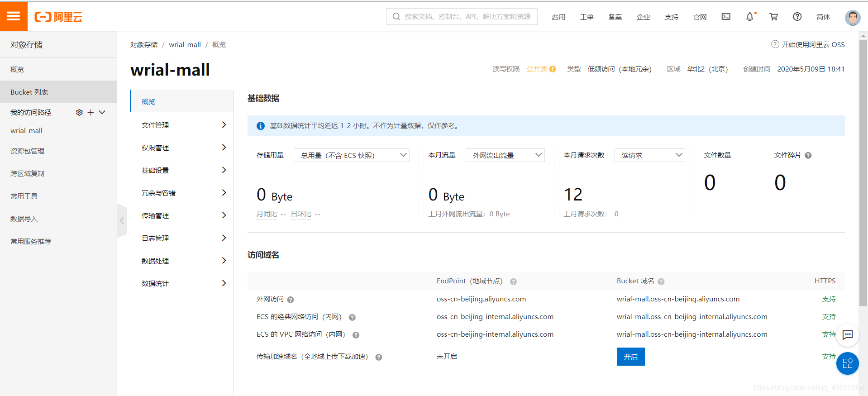868x396 pixels.
Task: Open the shopping cart icon
Action: pos(773,17)
